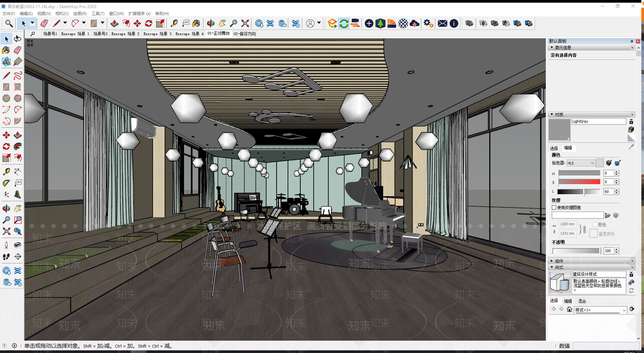Increase the opacity value with the up stepper
This screenshot has height=353, width=644.
tap(616, 249)
